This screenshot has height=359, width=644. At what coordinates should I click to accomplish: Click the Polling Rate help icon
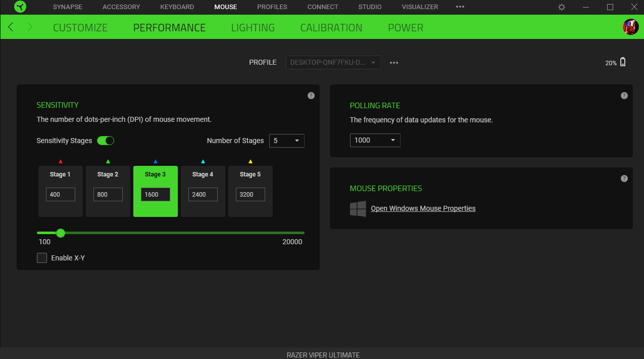624,96
